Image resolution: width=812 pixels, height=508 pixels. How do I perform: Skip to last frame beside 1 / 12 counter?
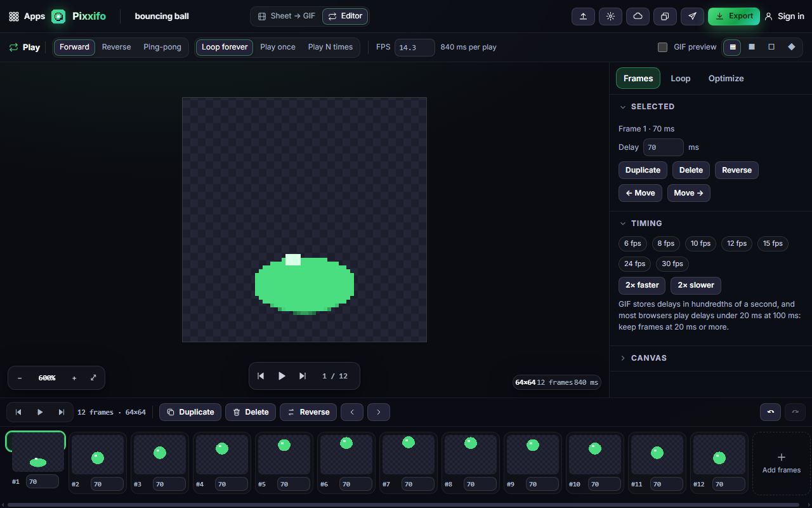303,376
